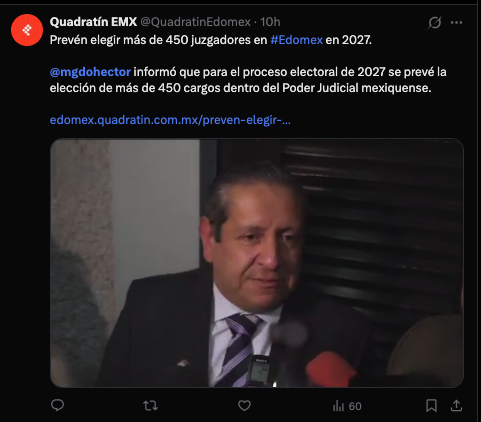This screenshot has width=481, height=422.
Task: Click the @QuadratinEdomex handle
Action: 195,22
